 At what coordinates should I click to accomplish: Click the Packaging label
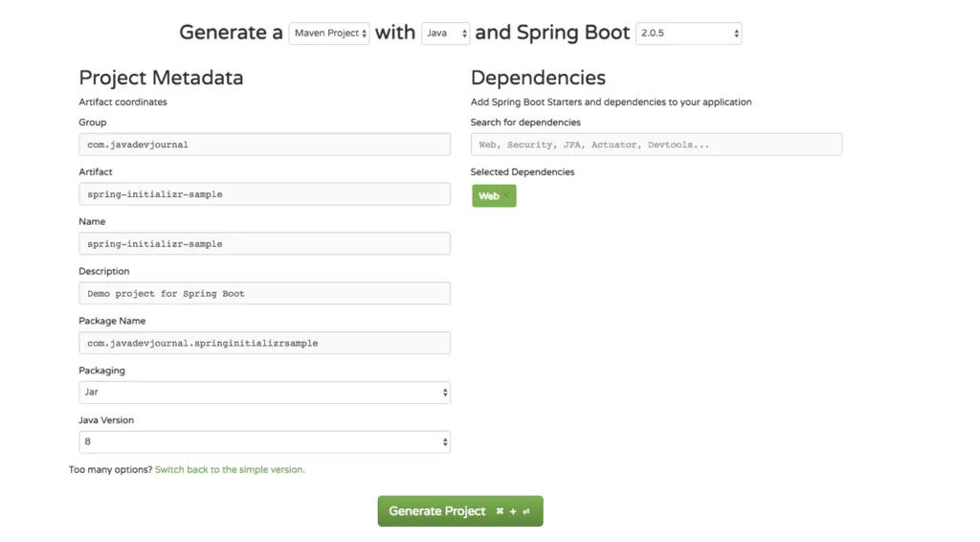coord(101,371)
